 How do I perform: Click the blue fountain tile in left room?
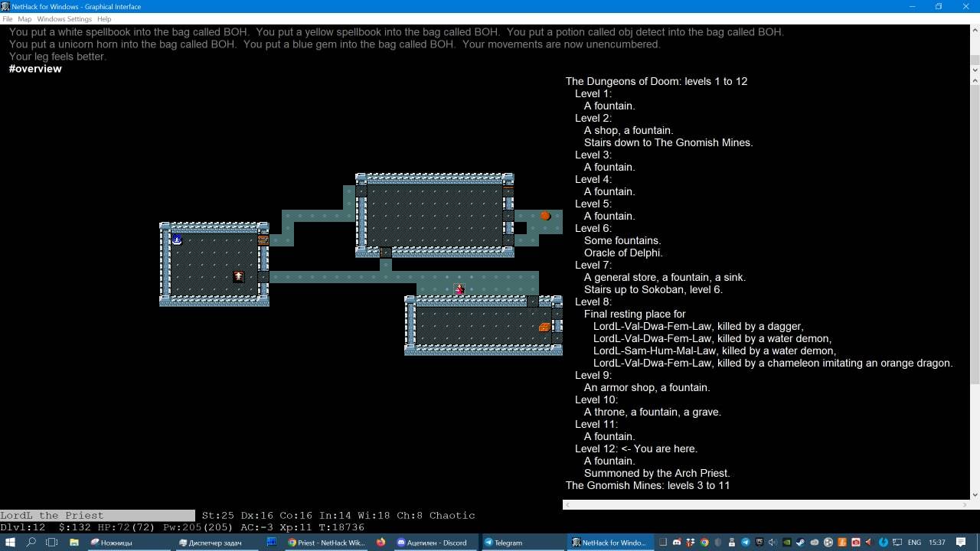click(x=177, y=240)
